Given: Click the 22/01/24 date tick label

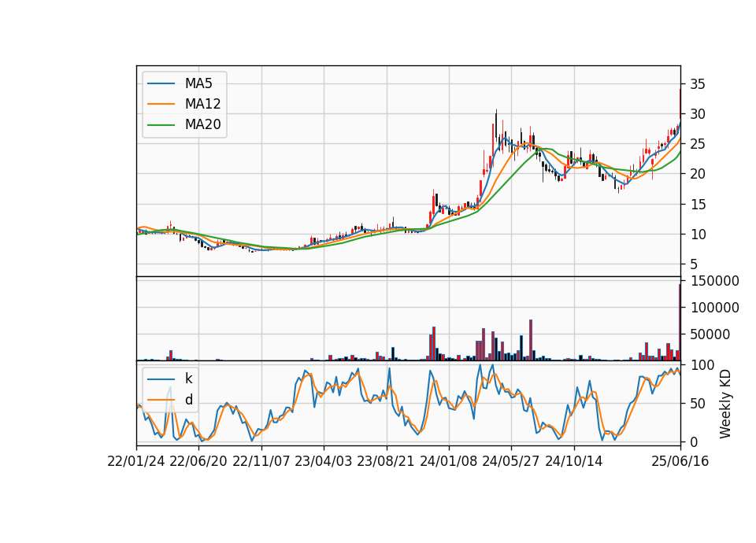Looking at the screenshot, I should tap(136, 462).
